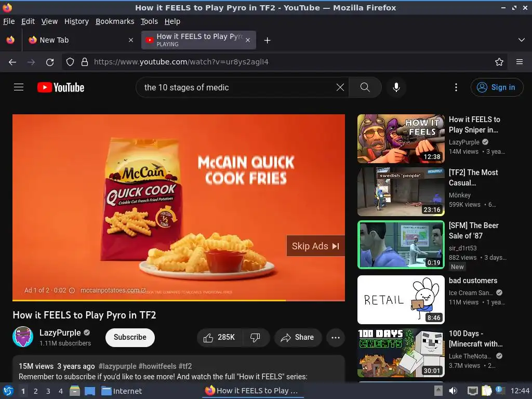Open Firefox View pinned icon
The width and height of the screenshot is (532, 399).
(x=10, y=40)
